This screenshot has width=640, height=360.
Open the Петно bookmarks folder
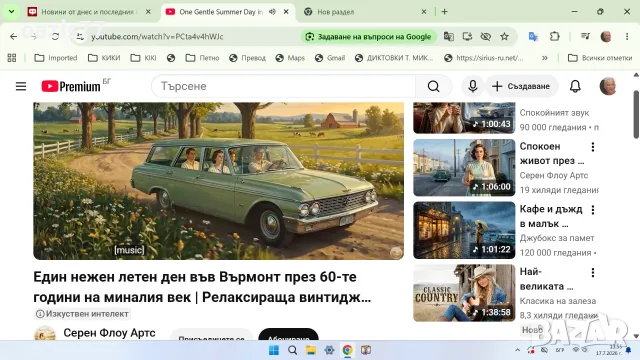[x=202, y=58]
